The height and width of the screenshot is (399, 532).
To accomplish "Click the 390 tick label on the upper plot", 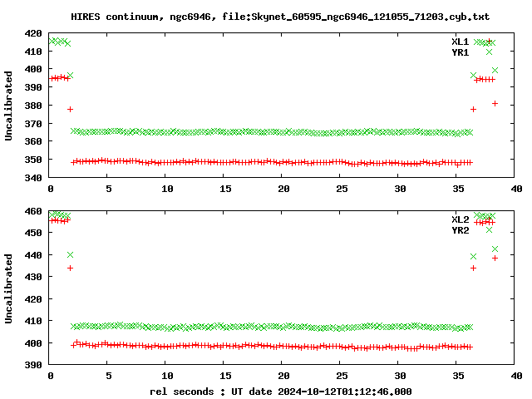I will click(x=33, y=87).
